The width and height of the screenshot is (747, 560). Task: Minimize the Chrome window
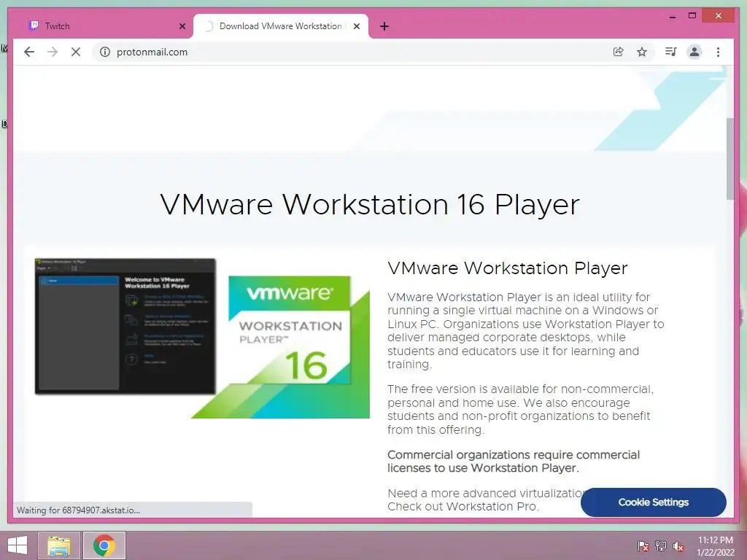pyautogui.click(x=672, y=16)
